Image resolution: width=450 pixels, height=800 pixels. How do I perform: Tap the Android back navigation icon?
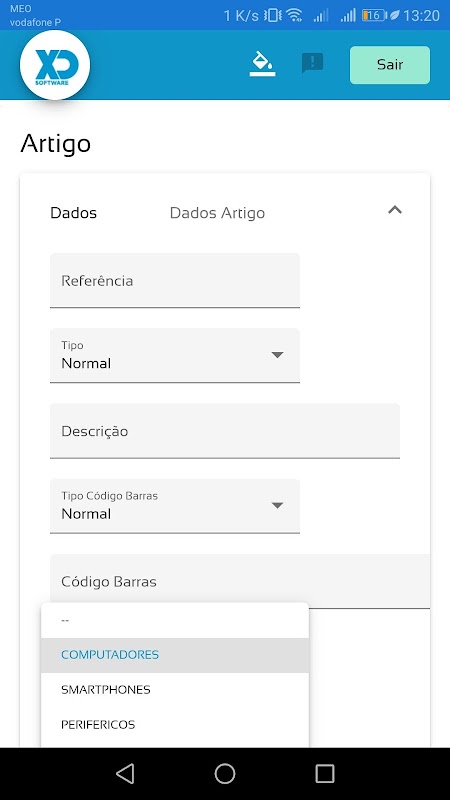[125, 773]
